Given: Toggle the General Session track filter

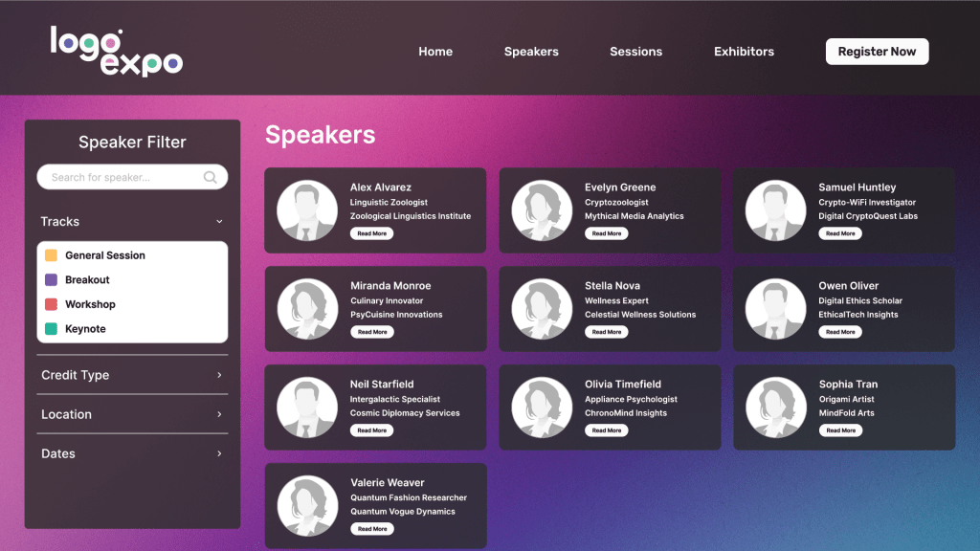Looking at the screenshot, I should tap(52, 255).
